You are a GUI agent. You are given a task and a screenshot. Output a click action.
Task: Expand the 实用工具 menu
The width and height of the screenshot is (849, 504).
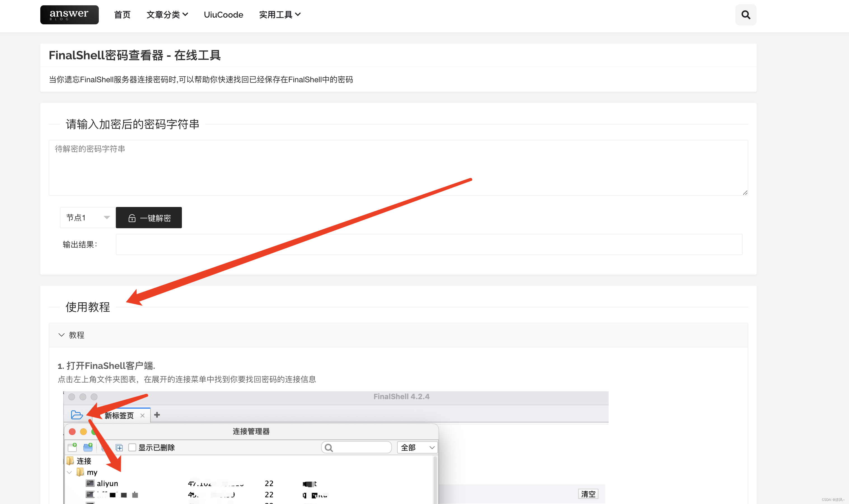tap(280, 15)
